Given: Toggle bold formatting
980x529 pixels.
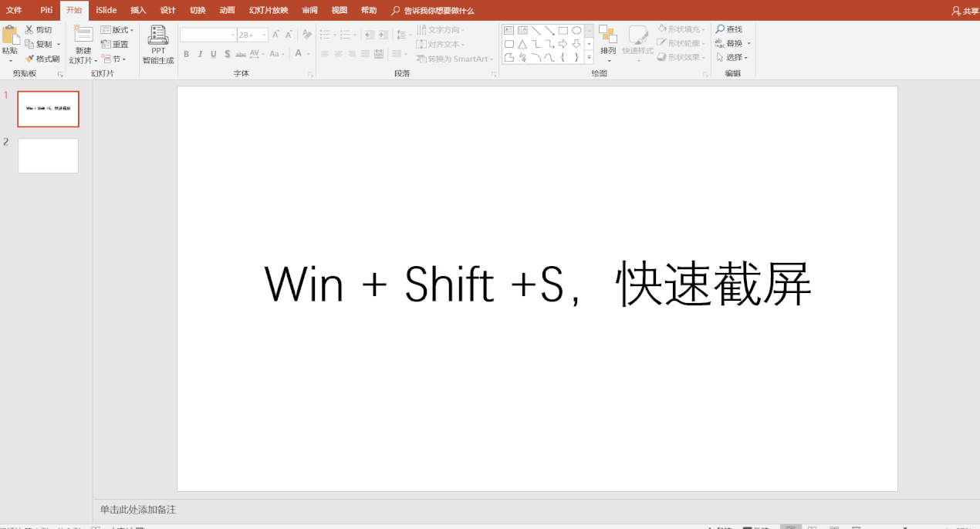Looking at the screenshot, I should (x=185, y=54).
